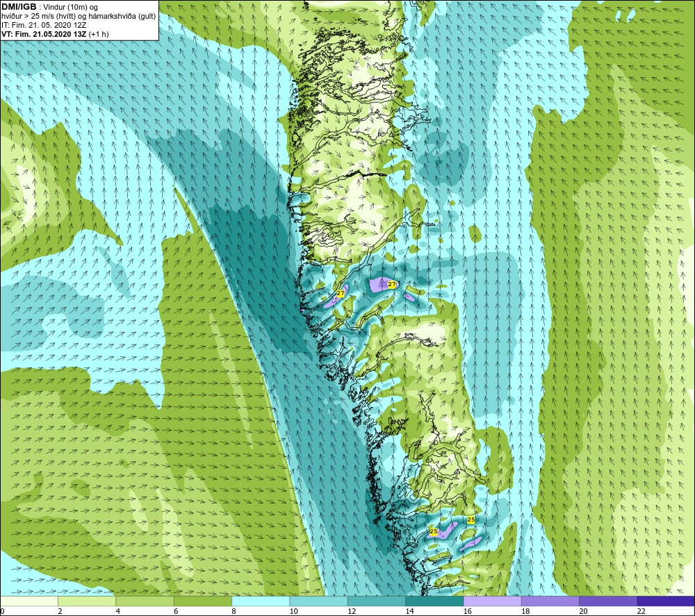The height and width of the screenshot is (616, 695).
Task: Click the 0–2 m/s pale cream legend swatch
Action: (x=29, y=601)
